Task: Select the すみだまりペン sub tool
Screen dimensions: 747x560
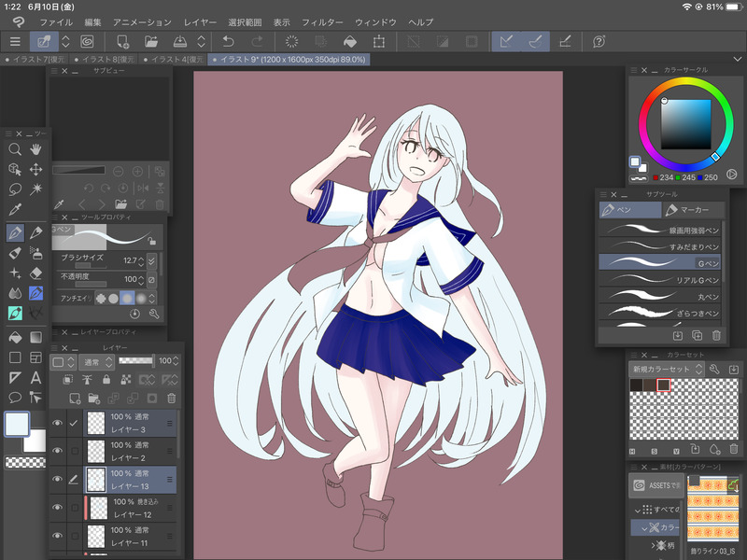Action: point(660,245)
